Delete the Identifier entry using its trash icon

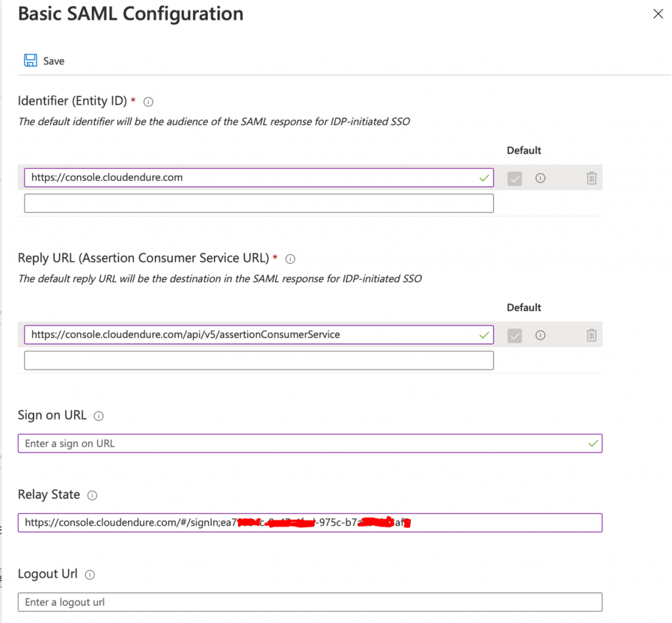[x=591, y=177]
